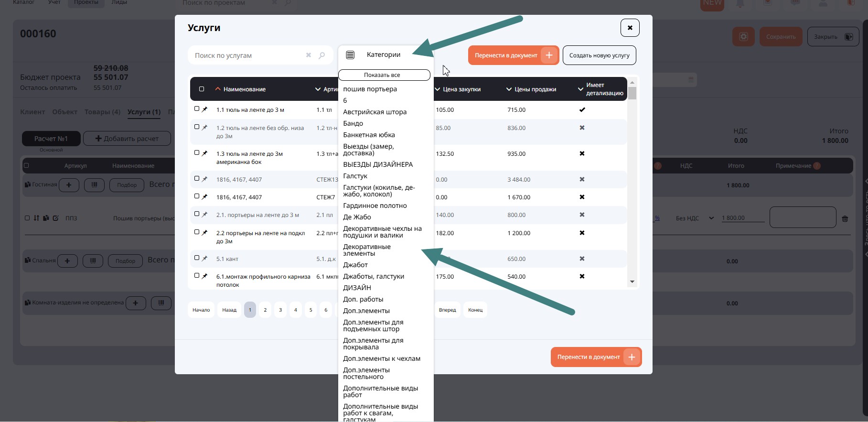Open the Цены продажи column sort chevron

(509, 89)
